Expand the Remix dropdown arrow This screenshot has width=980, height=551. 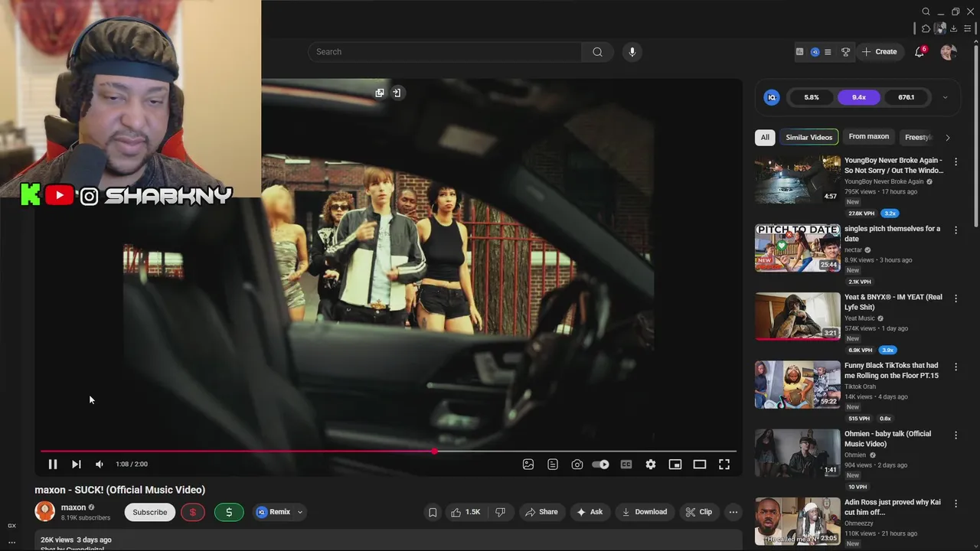[300, 512]
